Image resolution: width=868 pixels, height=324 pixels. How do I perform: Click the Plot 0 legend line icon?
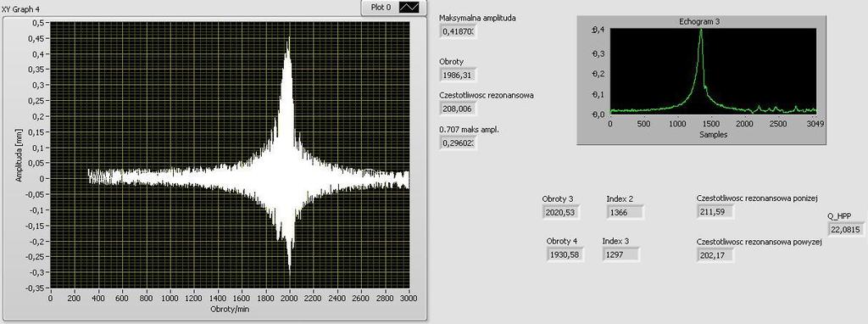pos(410,7)
